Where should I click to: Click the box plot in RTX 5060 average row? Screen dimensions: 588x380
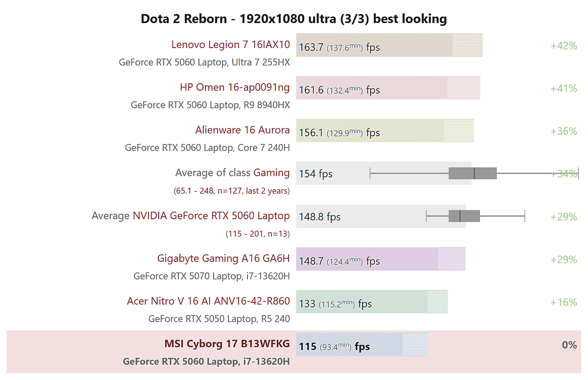[x=475, y=216]
